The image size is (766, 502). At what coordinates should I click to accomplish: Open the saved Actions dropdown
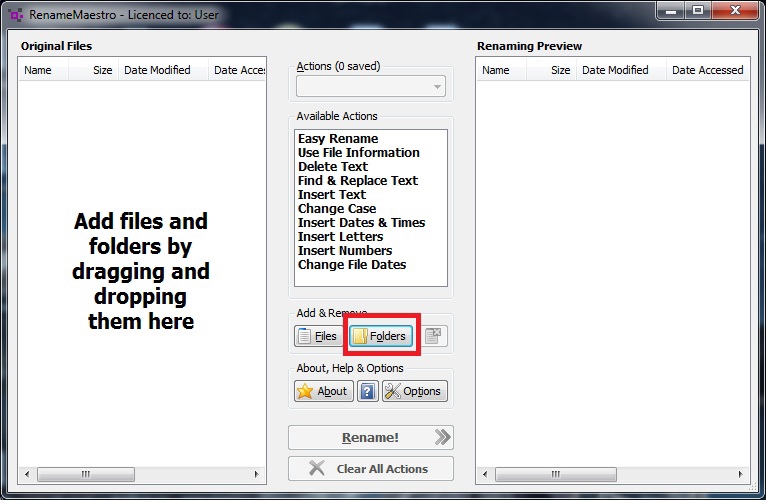(371, 86)
